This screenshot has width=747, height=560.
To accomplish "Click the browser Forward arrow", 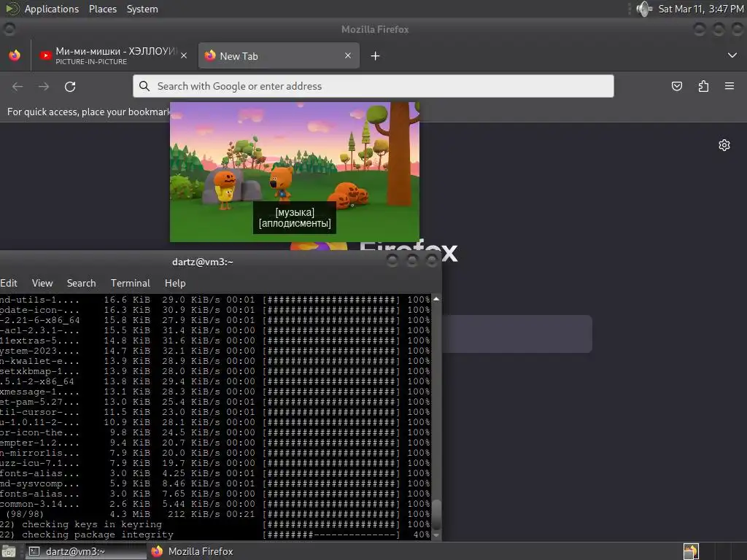I will point(44,86).
